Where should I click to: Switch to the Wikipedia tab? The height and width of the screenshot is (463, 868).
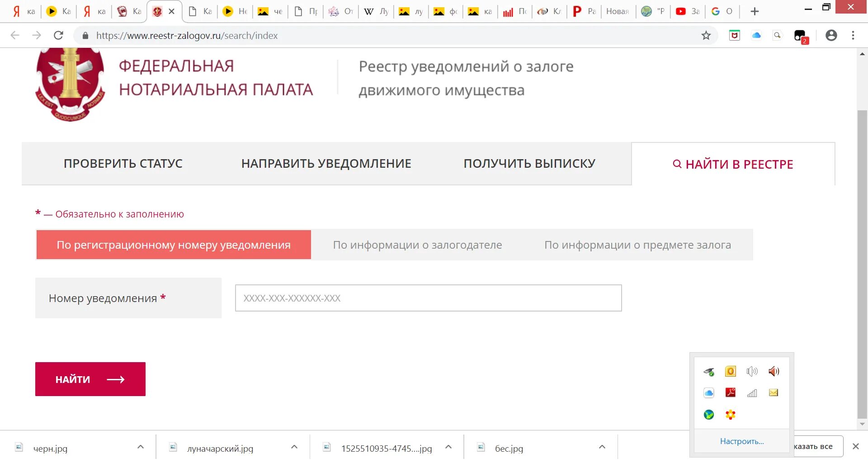(x=377, y=11)
